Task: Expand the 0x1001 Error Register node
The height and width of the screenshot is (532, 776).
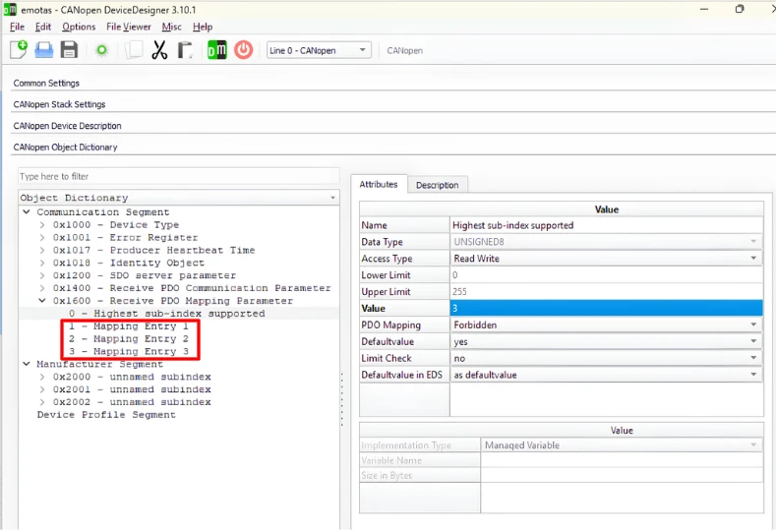Action: click(x=42, y=238)
